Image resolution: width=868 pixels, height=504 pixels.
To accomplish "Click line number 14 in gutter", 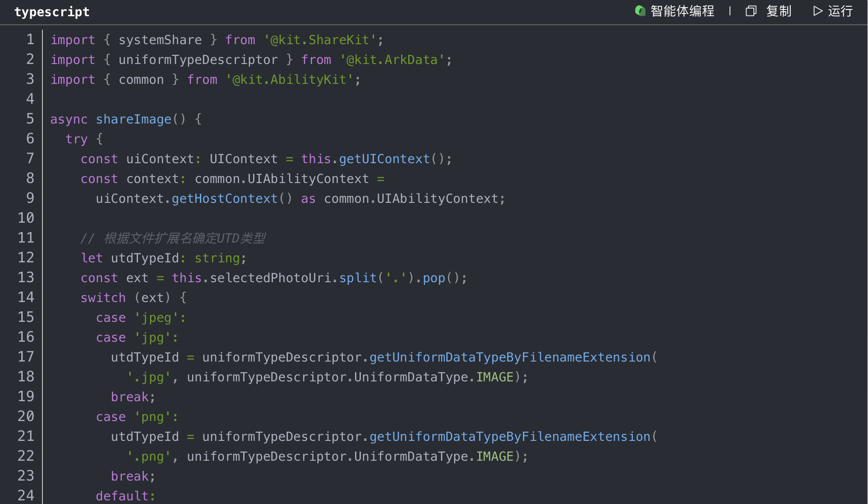I will point(26,298).
